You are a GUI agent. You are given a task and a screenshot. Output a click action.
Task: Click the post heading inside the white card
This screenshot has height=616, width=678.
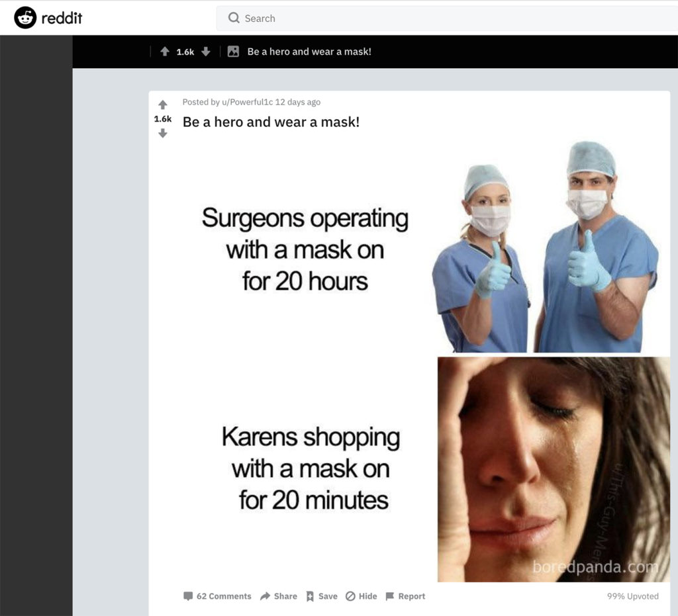coord(271,122)
